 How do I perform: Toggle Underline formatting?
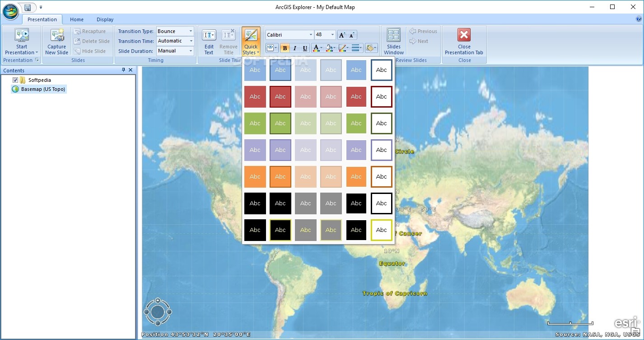[305, 48]
